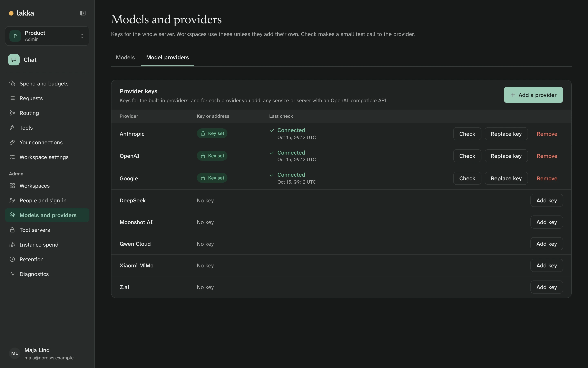Viewport: 588px width, 368px height.
Task: Click the lakka orange dot logo
Action: 11,13
